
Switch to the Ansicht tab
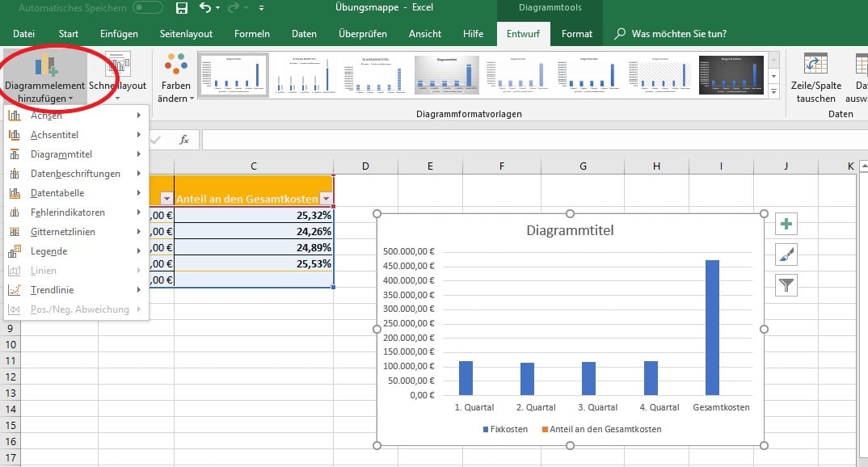pyautogui.click(x=425, y=34)
